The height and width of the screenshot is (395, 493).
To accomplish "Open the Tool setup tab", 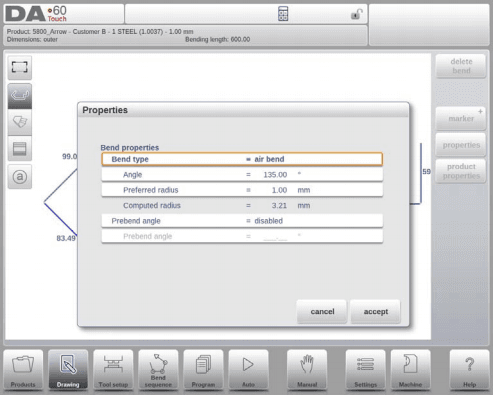I will coord(113,369).
